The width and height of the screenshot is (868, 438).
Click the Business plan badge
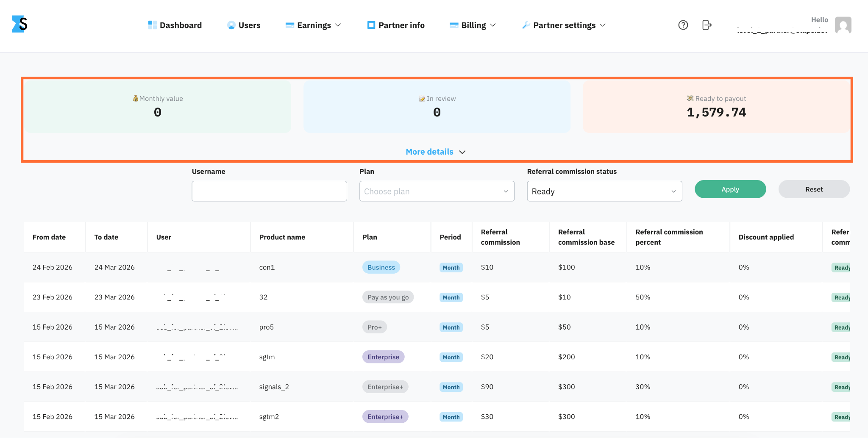click(381, 267)
